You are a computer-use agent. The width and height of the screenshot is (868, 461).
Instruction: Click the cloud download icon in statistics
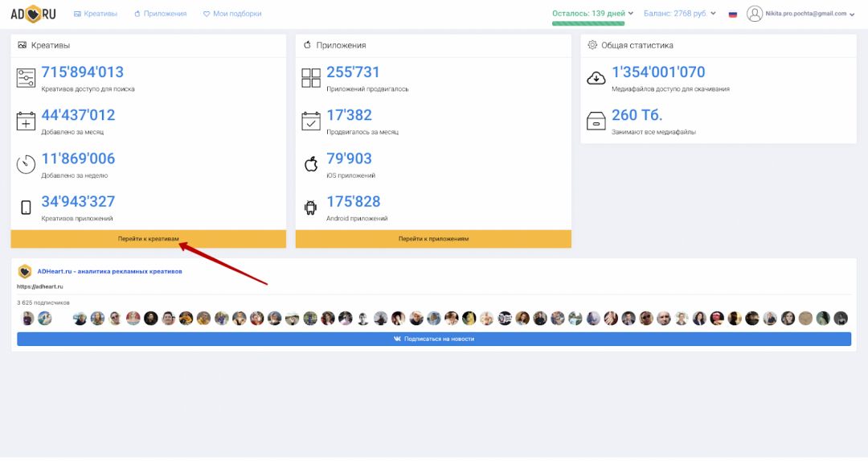click(596, 78)
